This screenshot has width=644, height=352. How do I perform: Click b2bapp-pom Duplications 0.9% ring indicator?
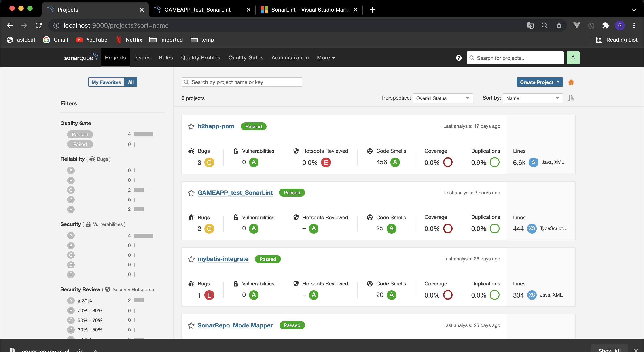tap(494, 162)
